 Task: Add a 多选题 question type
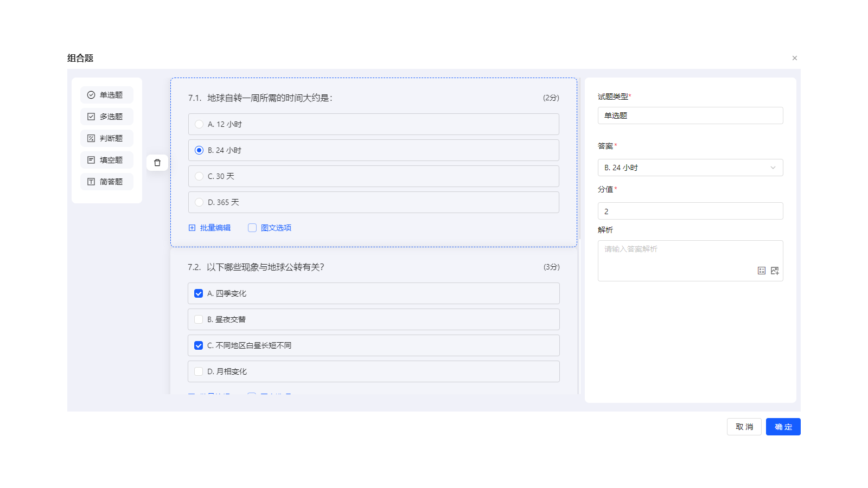[x=106, y=116]
